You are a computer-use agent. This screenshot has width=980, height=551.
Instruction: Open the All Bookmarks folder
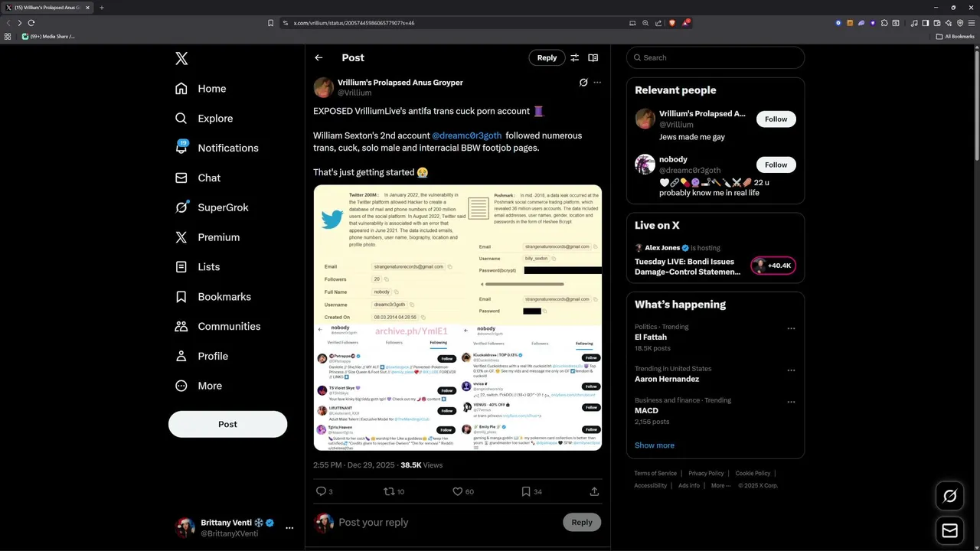(x=955, y=36)
